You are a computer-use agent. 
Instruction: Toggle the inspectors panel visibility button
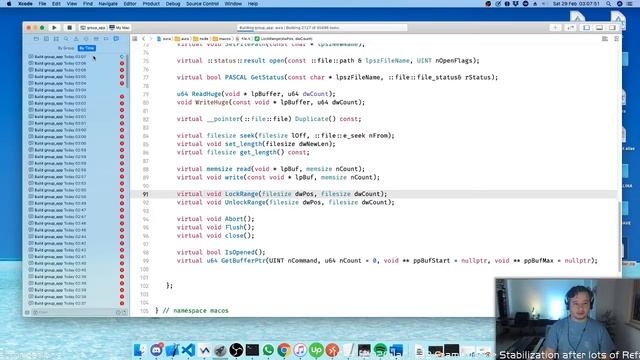click(612, 28)
